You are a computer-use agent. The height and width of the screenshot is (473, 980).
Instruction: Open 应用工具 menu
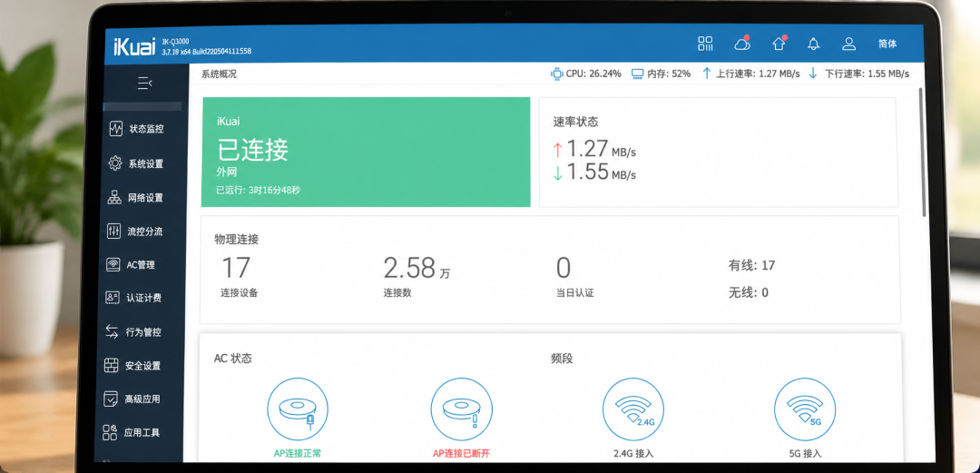(x=140, y=432)
